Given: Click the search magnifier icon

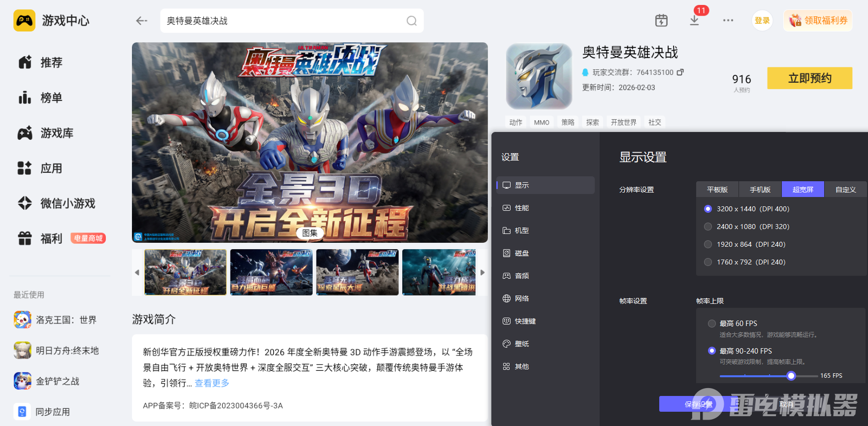Looking at the screenshot, I should point(412,21).
